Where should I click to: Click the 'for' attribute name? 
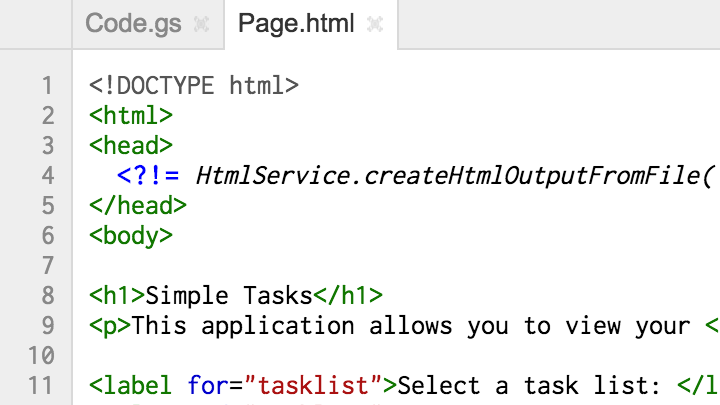coord(208,386)
